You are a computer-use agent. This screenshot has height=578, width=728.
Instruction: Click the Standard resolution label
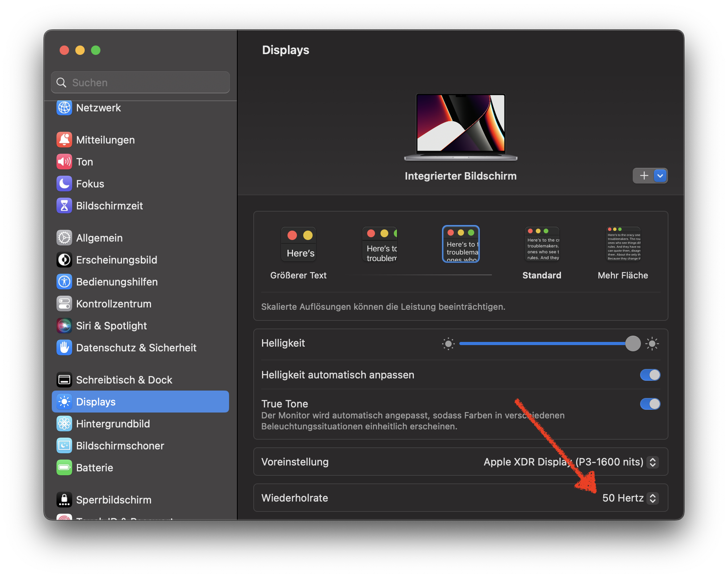(x=542, y=275)
